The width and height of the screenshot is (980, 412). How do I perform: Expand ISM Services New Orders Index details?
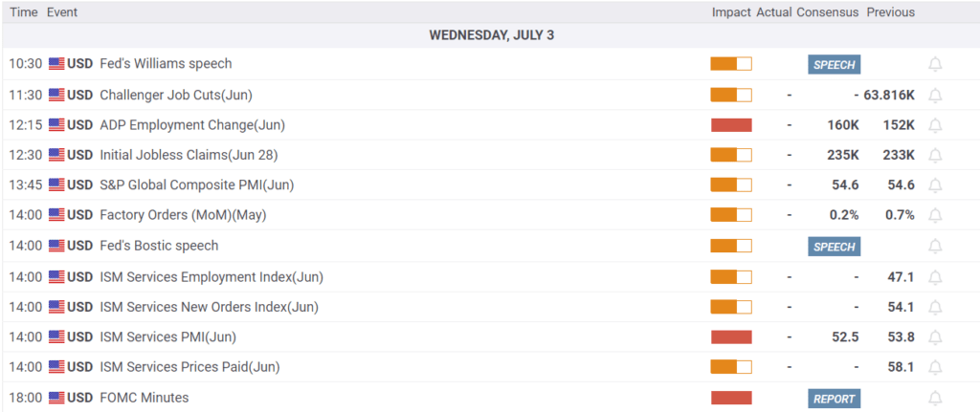point(209,307)
